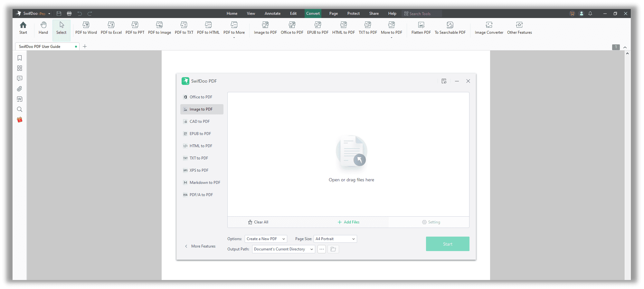Open Office to PDF in ribbon
Viewport: 644px width, 289px height.
[x=292, y=28]
